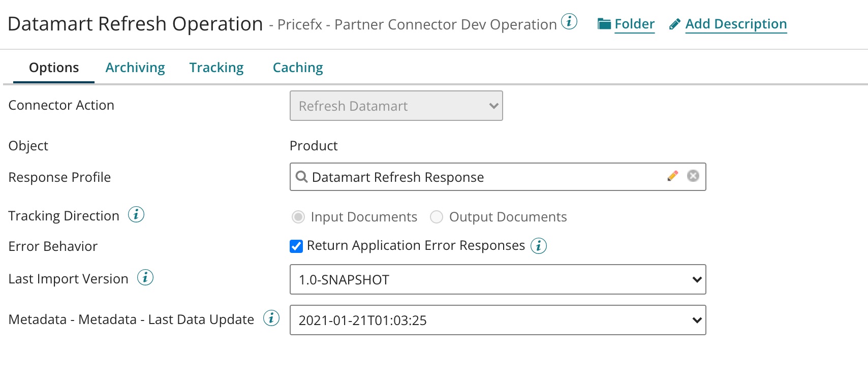Click the folder icon in the header

point(604,24)
